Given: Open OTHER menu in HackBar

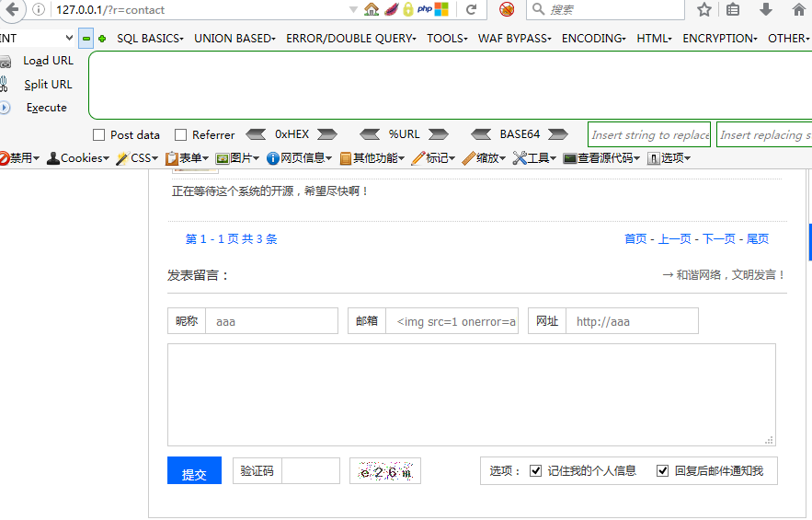Looking at the screenshot, I should [789, 39].
